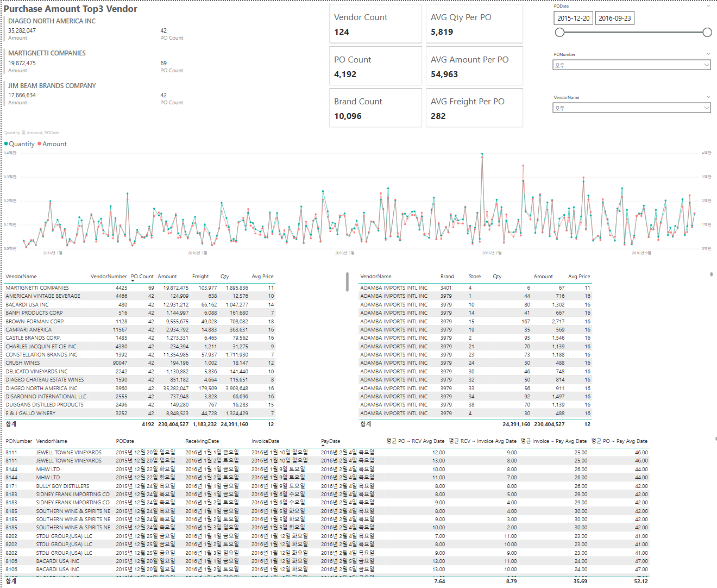Sort vendor table by VendorNumber column
717x588 pixels.
109,277
